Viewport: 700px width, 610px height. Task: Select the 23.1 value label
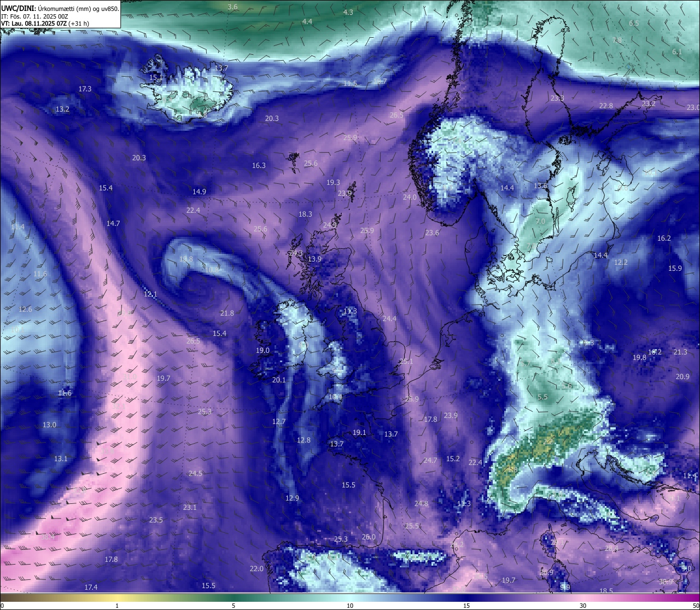(190, 508)
